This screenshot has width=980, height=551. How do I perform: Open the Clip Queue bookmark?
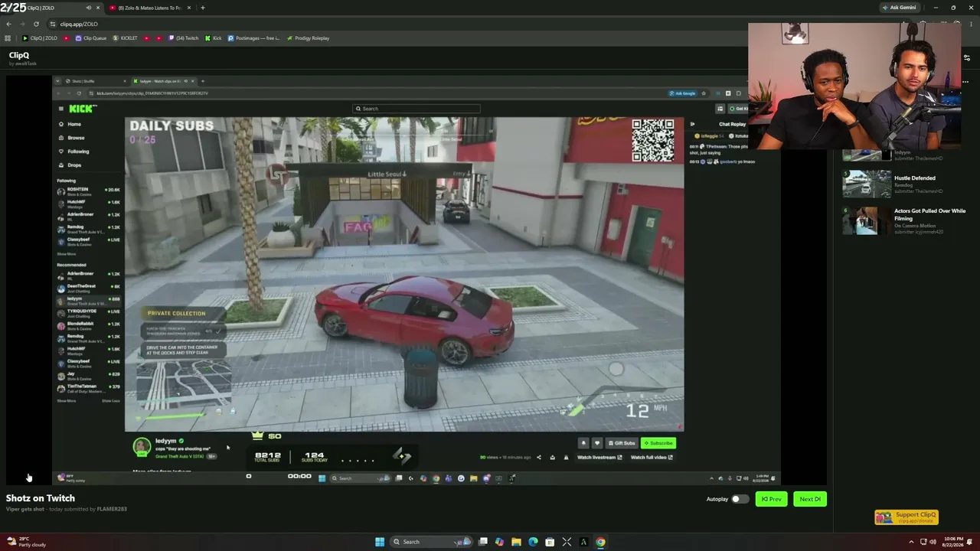click(91, 38)
